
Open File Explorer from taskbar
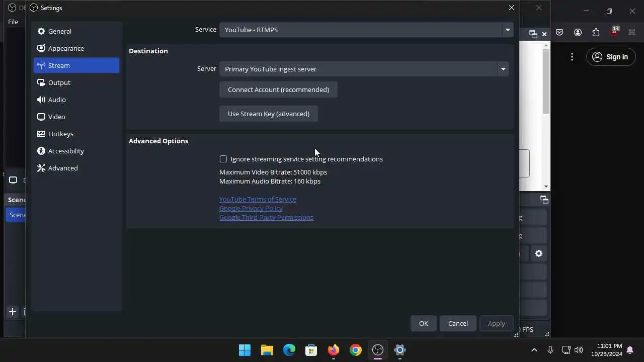[267, 350]
